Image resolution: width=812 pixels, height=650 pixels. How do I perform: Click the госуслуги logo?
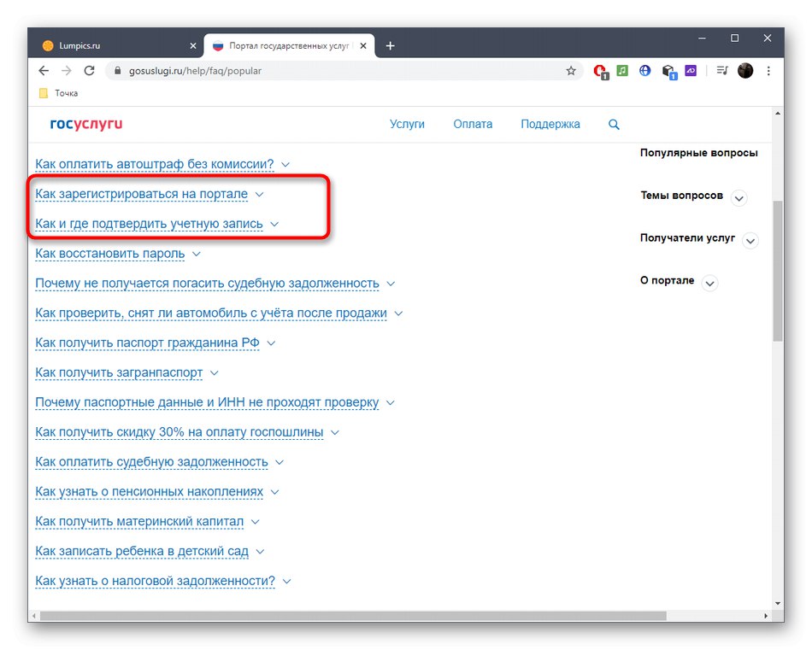pos(86,124)
